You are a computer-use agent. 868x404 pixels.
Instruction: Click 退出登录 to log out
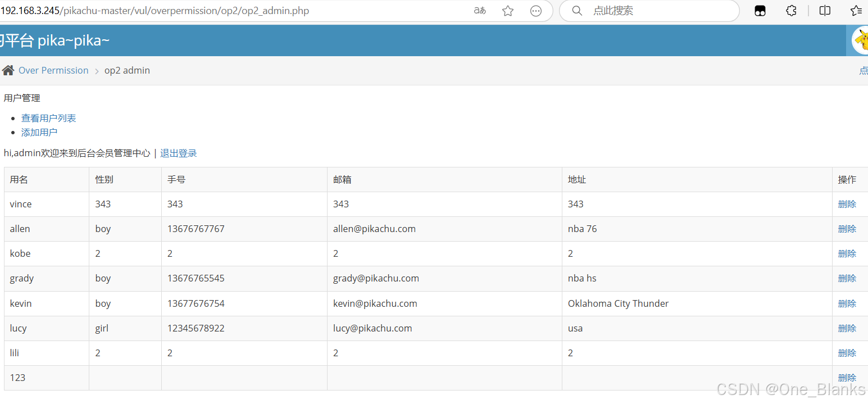[x=179, y=153]
